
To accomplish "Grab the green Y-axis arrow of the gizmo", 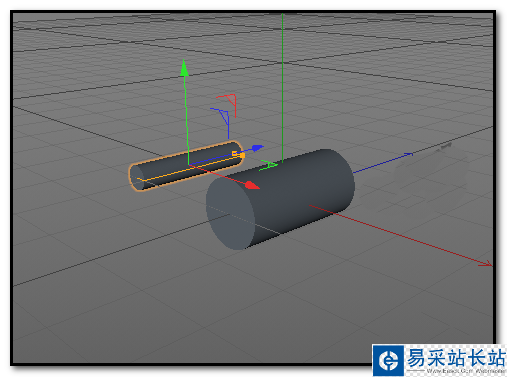I will pyautogui.click(x=184, y=68).
